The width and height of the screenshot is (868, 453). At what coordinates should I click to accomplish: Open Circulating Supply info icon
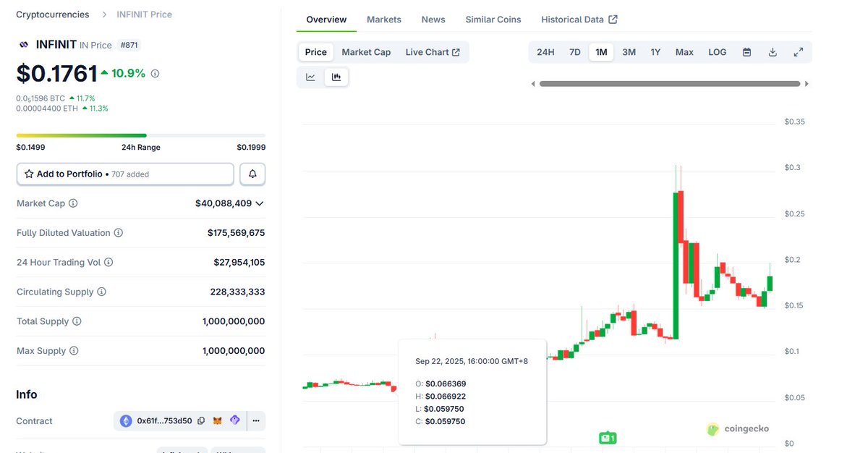[x=102, y=292]
